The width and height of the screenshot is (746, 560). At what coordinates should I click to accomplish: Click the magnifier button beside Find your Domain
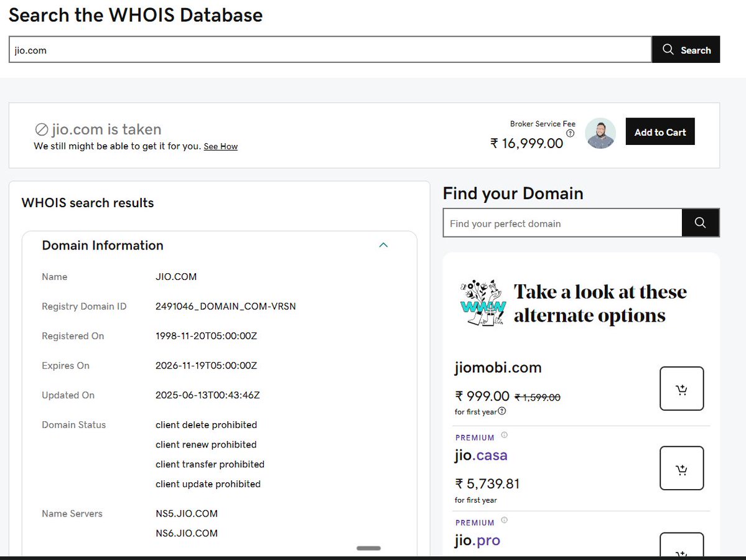pos(700,223)
